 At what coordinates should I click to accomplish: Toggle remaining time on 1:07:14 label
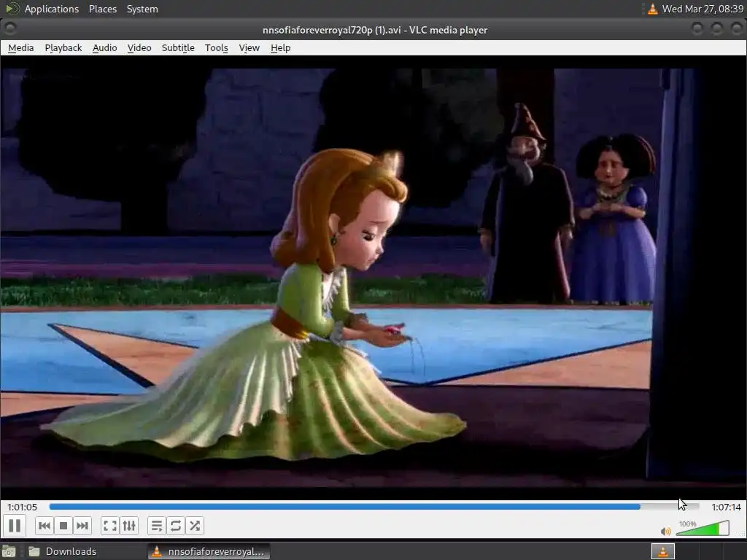click(x=726, y=507)
